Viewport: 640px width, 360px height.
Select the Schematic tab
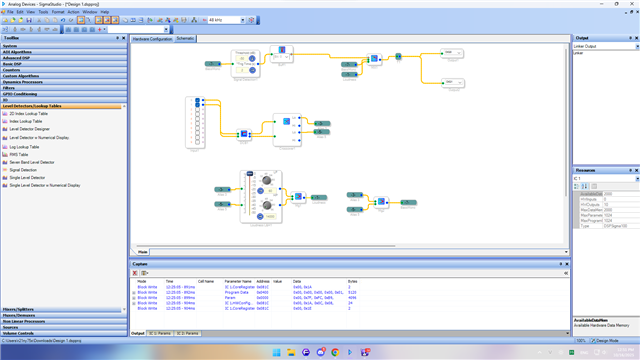coord(185,38)
